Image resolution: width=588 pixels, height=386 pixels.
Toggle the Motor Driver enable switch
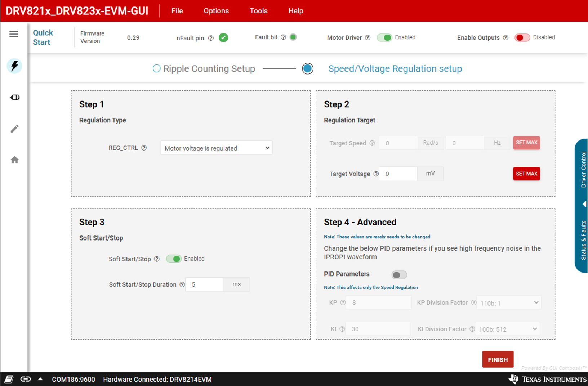(x=384, y=38)
